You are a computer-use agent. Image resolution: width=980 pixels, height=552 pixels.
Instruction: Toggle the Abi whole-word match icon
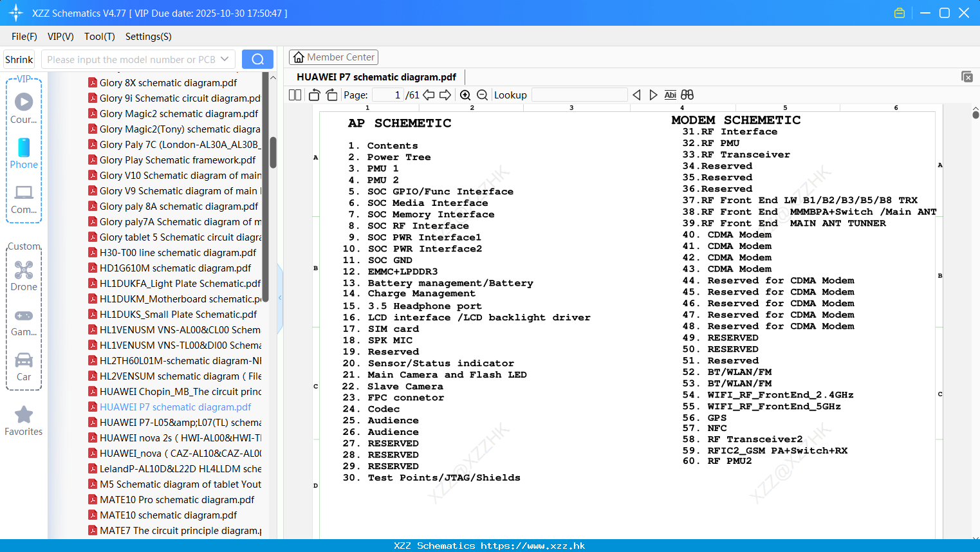coord(670,95)
